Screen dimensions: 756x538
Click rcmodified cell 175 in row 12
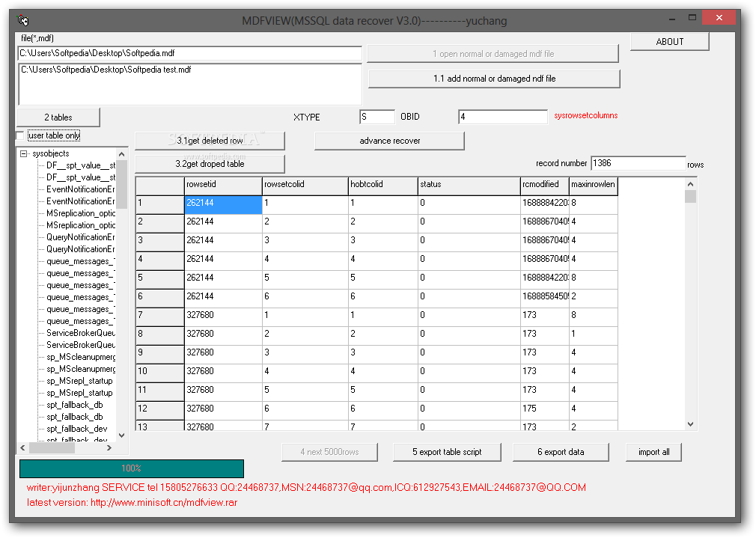pyautogui.click(x=545, y=410)
